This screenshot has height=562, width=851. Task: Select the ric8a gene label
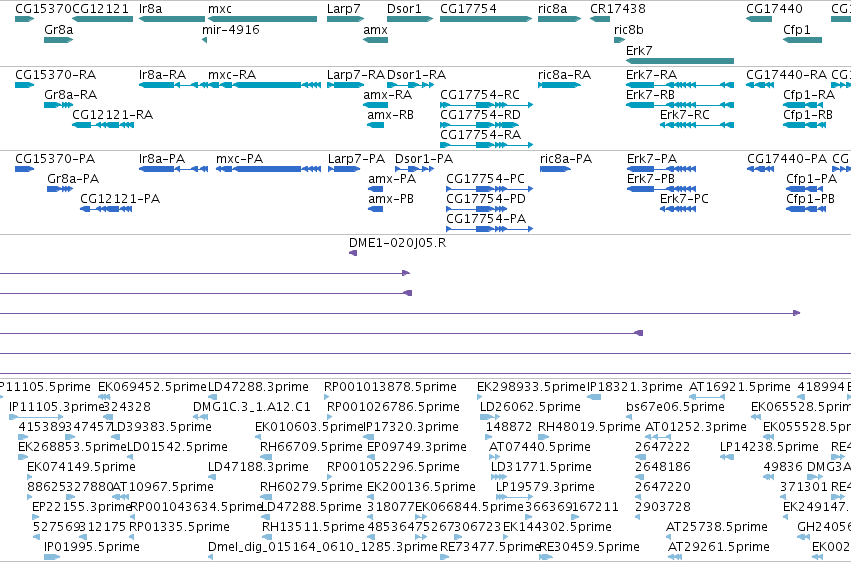pyautogui.click(x=552, y=9)
